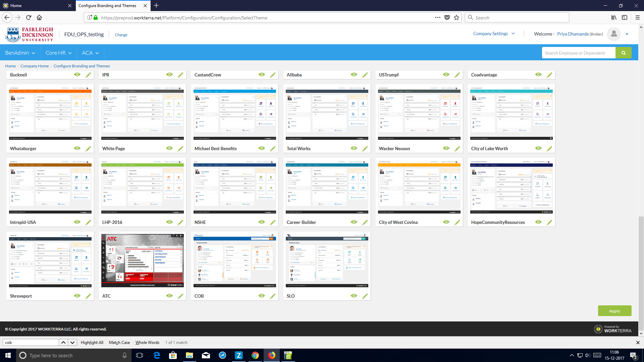Open the Company Settings dropdown
This screenshot has width=644, height=362.
(494, 34)
